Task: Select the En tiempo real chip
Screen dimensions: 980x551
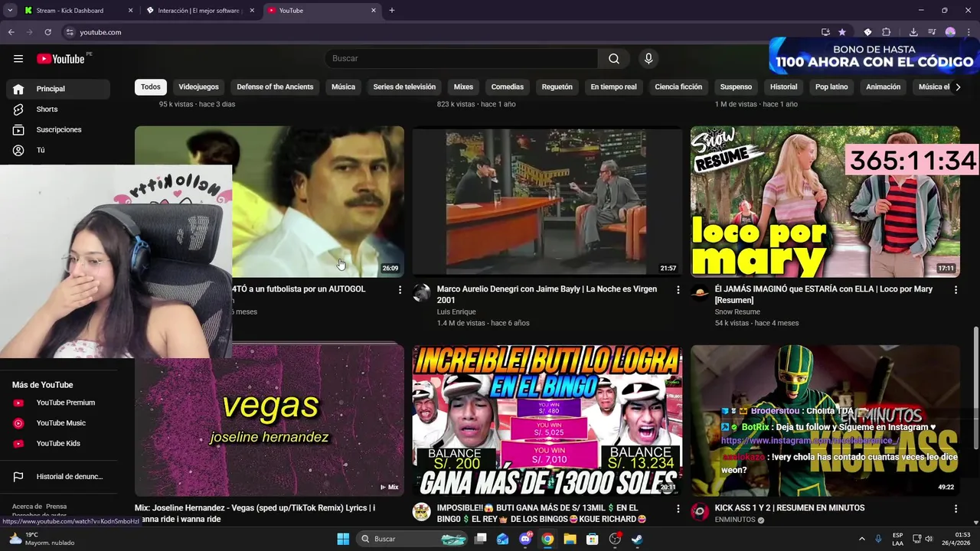Action: [613, 87]
